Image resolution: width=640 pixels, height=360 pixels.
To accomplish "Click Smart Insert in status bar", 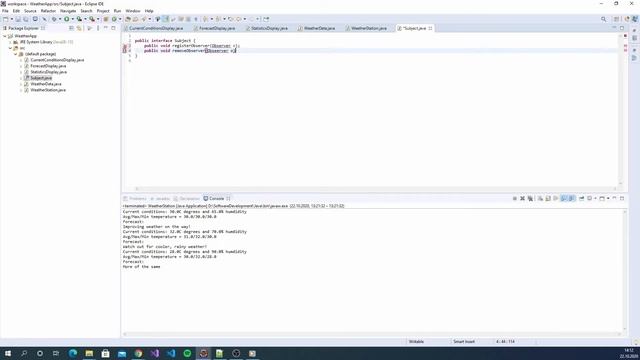I will [464, 342].
